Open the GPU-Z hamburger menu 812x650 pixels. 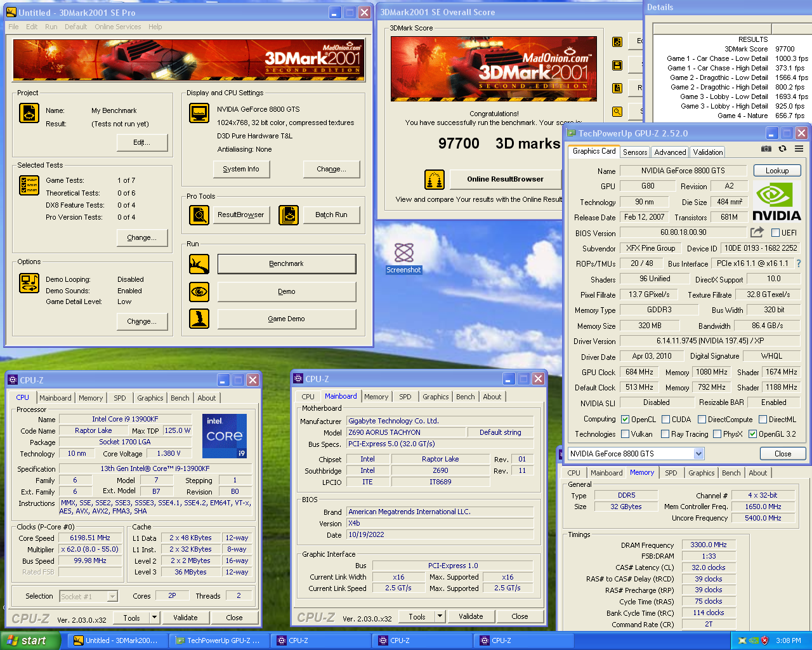(799, 149)
